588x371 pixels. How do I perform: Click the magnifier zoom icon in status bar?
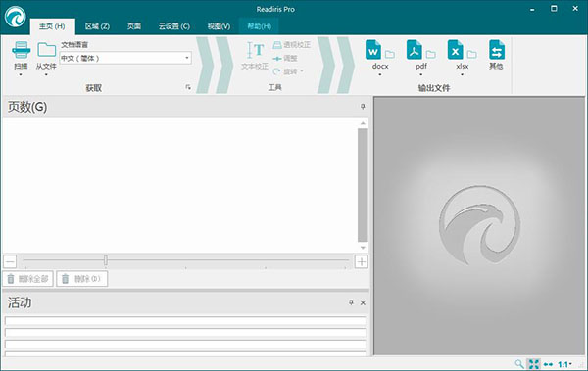coord(519,364)
